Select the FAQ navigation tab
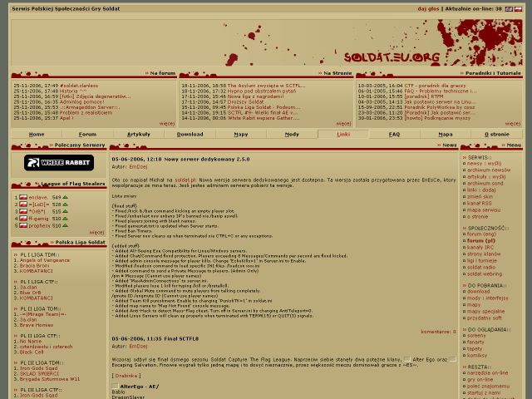Viewport: 532px width, 399px height. click(394, 134)
